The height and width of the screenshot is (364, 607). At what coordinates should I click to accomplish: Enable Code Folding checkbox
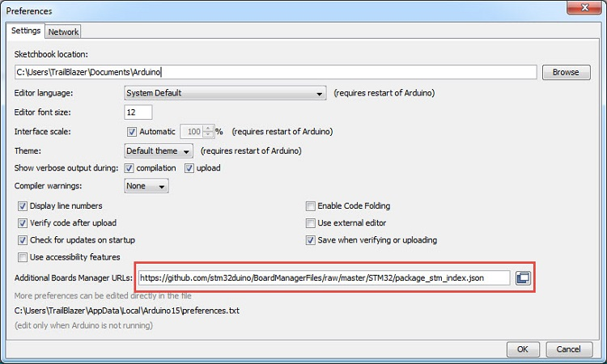point(311,206)
